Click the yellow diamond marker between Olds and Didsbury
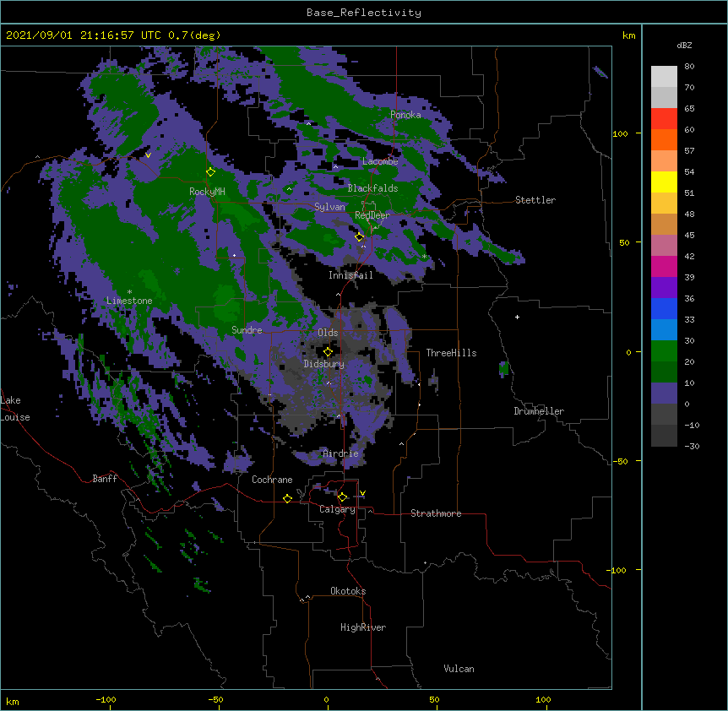The height and width of the screenshot is (711, 728). pyautogui.click(x=328, y=352)
